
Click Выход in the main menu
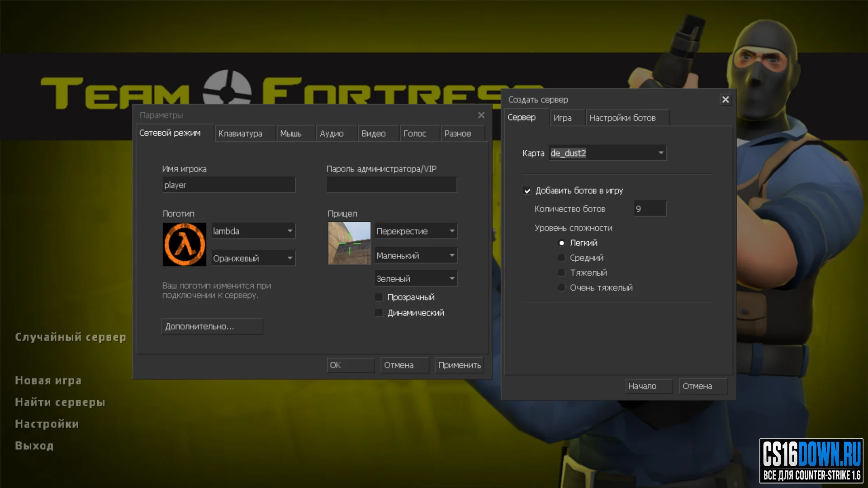pos(34,446)
